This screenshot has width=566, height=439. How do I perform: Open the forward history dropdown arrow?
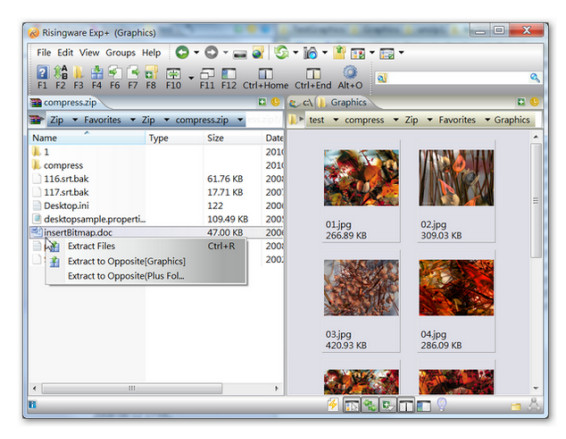pos(225,53)
